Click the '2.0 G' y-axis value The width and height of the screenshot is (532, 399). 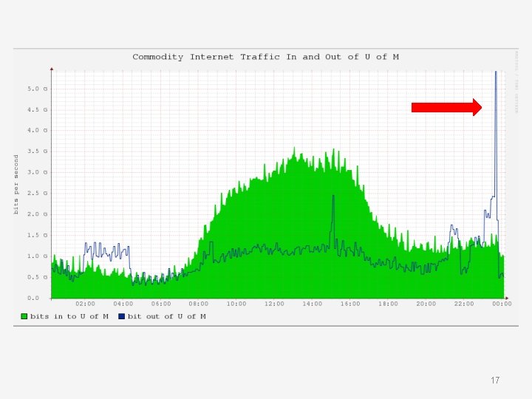[x=38, y=214]
